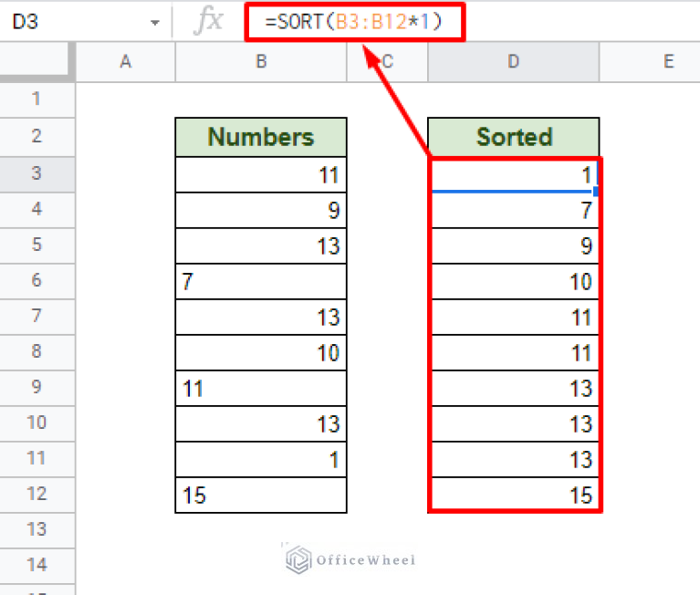Select column E header
Image resolution: width=700 pixels, height=595 pixels.
point(668,62)
